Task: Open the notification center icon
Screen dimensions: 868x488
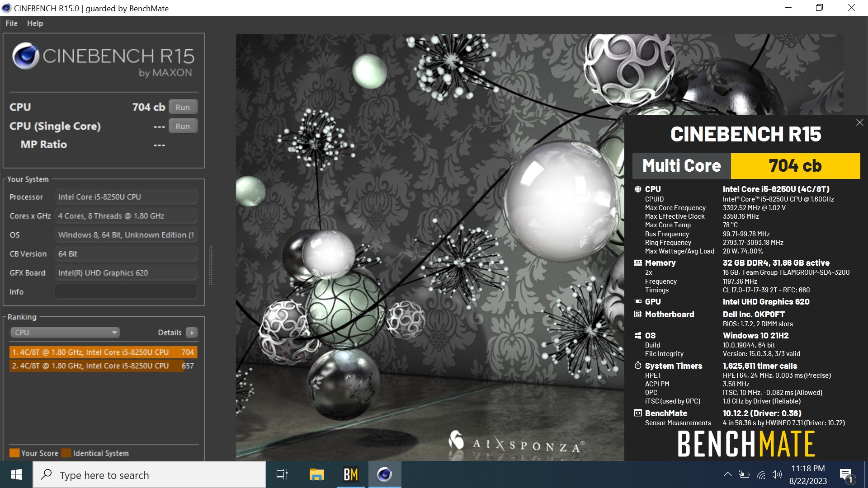Action: [846, 475]
